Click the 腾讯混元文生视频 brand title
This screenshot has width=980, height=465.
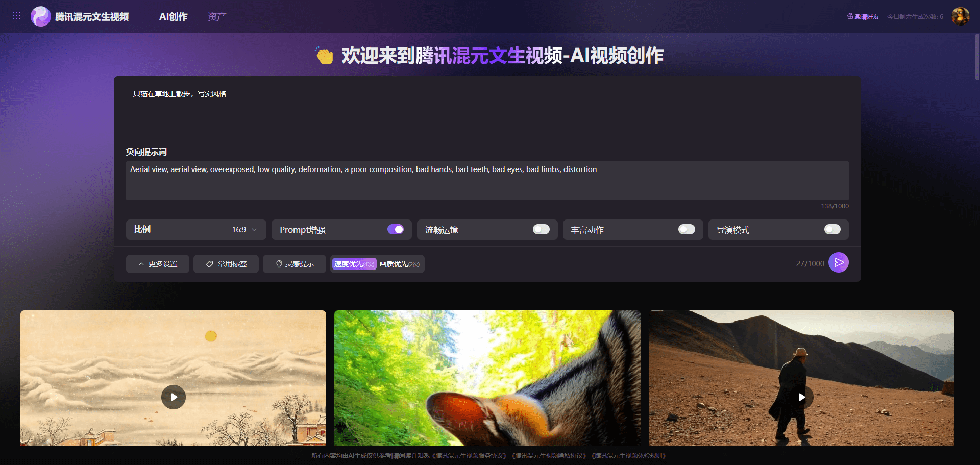92,17
